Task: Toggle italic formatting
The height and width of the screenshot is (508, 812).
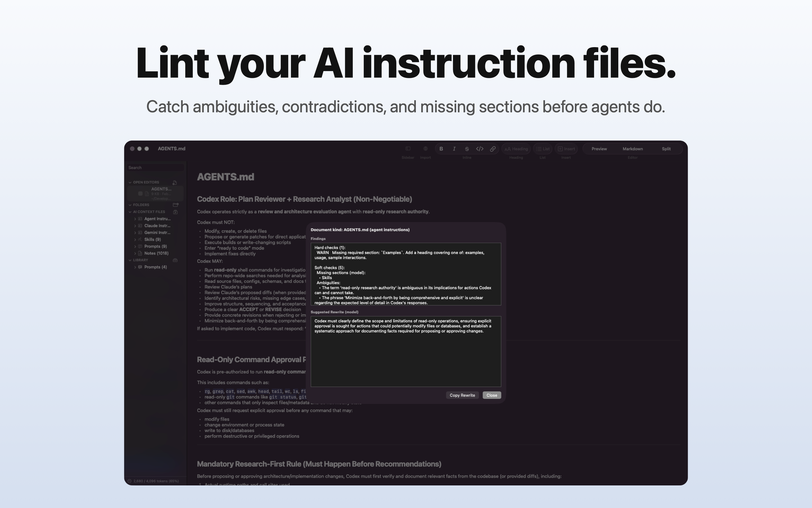Action: (x=454, y=149)
